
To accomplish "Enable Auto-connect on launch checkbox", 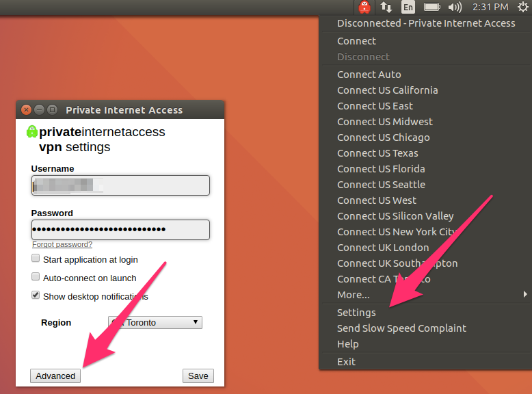I will [36, 276].
